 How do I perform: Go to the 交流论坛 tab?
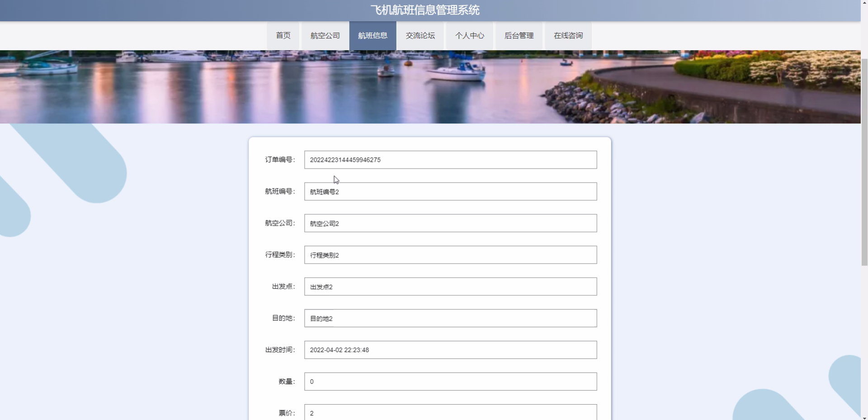coord(420,36)
